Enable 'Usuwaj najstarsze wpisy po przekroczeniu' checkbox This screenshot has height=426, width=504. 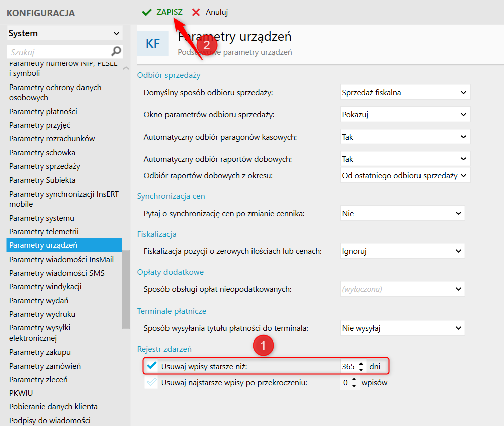(x=151, y=382)
